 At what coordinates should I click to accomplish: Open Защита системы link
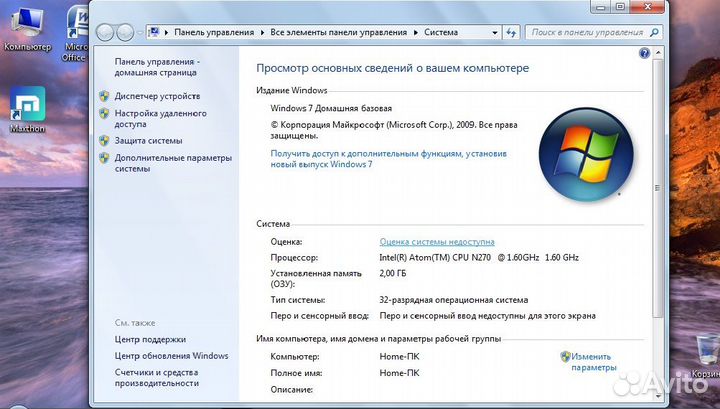click(x=148, y=140)
